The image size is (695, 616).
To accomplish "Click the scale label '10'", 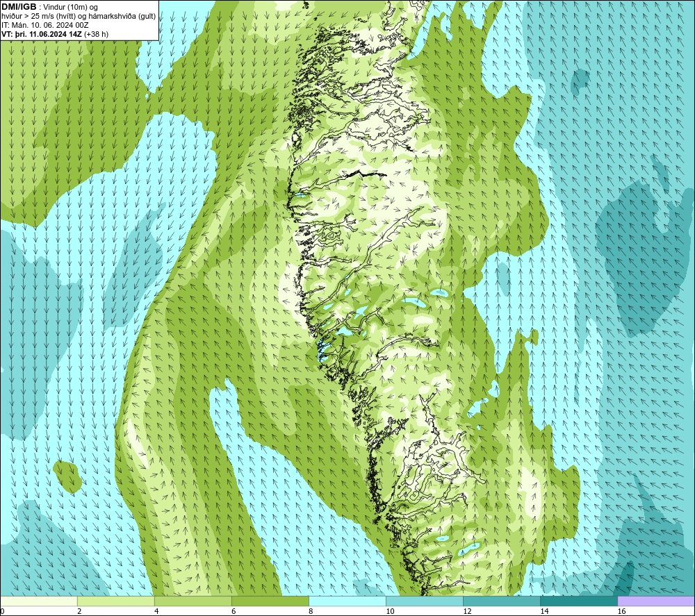I will [390, 612].
